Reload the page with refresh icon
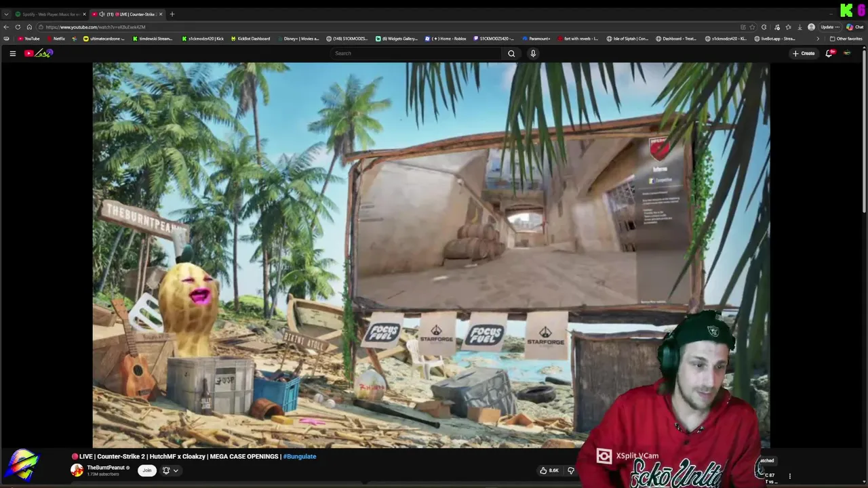This screenshot has width=868, height=488. pos(18,27)
